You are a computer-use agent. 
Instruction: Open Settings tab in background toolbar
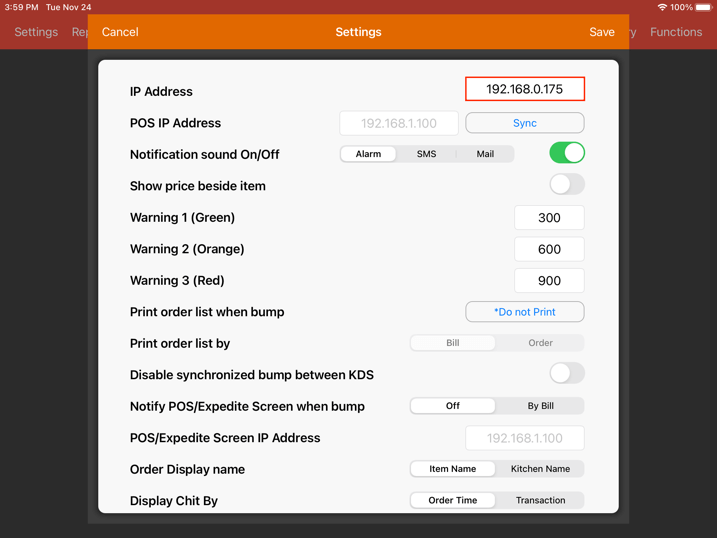36,32
